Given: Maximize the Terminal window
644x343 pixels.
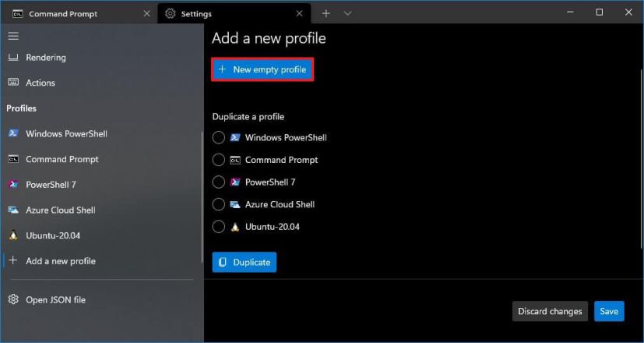Looking at the screenshot, I should 600,12.
